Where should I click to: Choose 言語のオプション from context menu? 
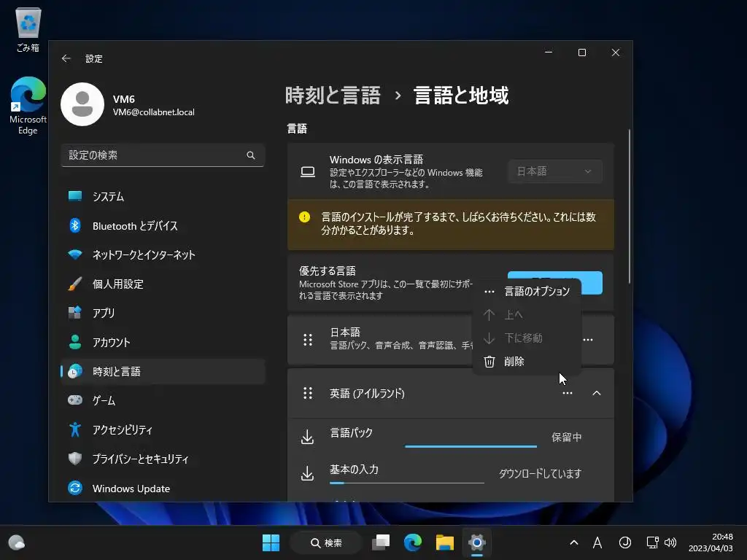(x=527, y=292)
